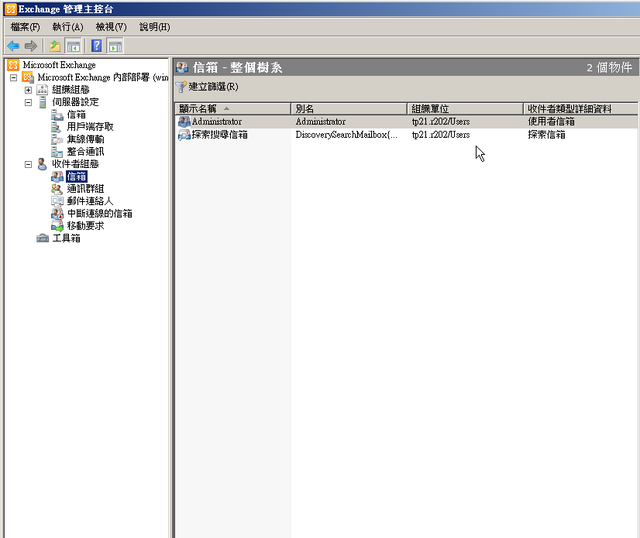This screenshot has width=640, height=538.
Task: Click the 伺服器設定 server icon
Action: [42, 102]
